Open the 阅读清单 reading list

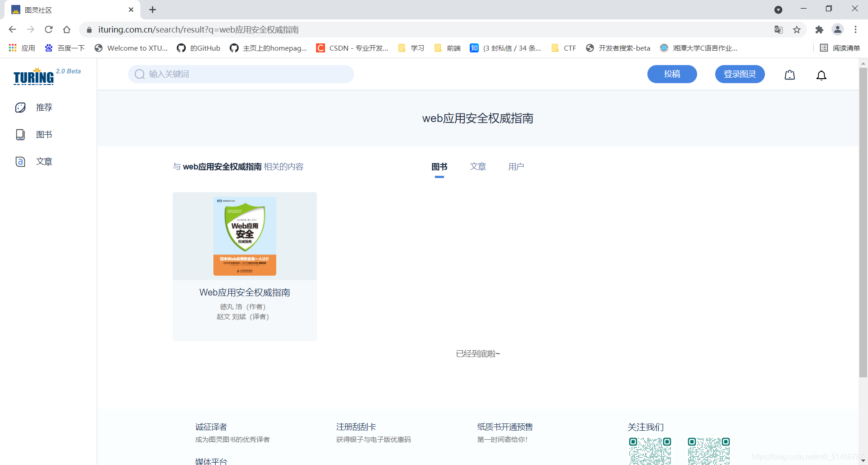pos(840,48)
